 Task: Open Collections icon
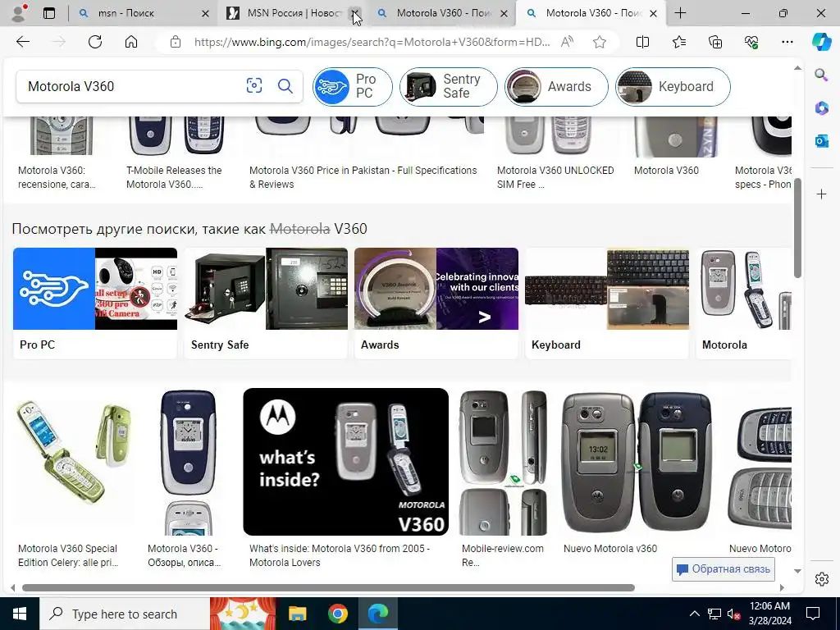(715, 42)
